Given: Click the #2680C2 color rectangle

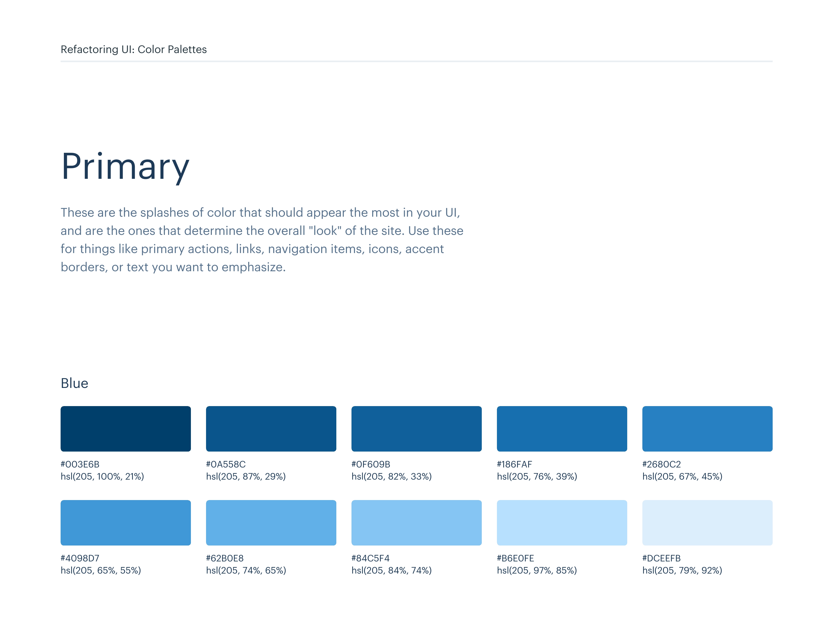Looking at the screenshot, I should point(707,428).
